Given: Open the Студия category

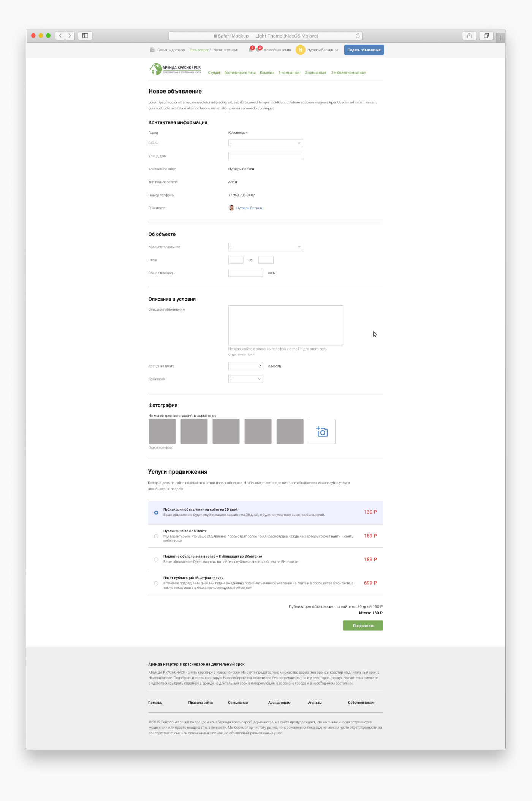Looking at the screenshot, I should tap(214, 73).
